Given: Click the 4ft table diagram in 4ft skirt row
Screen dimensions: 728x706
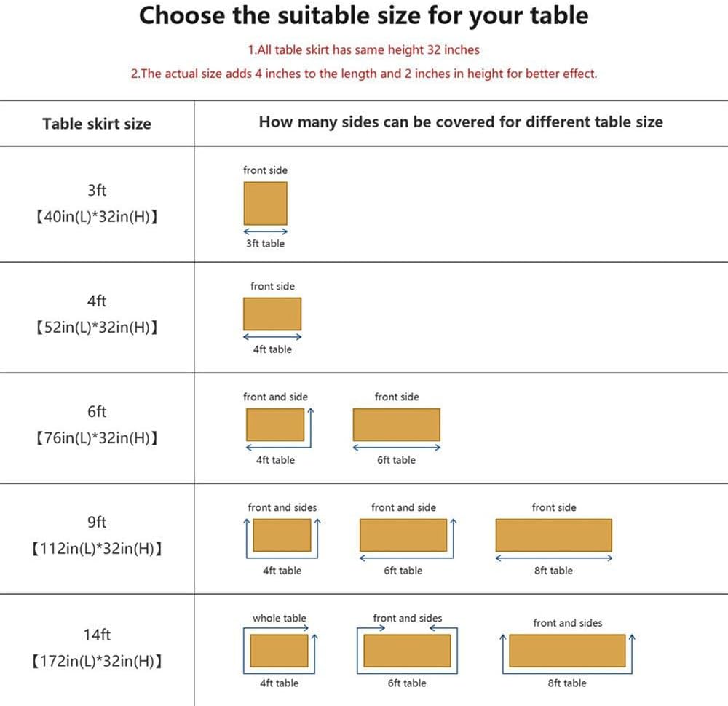Looking at the screenshot, I should (272, 314).
